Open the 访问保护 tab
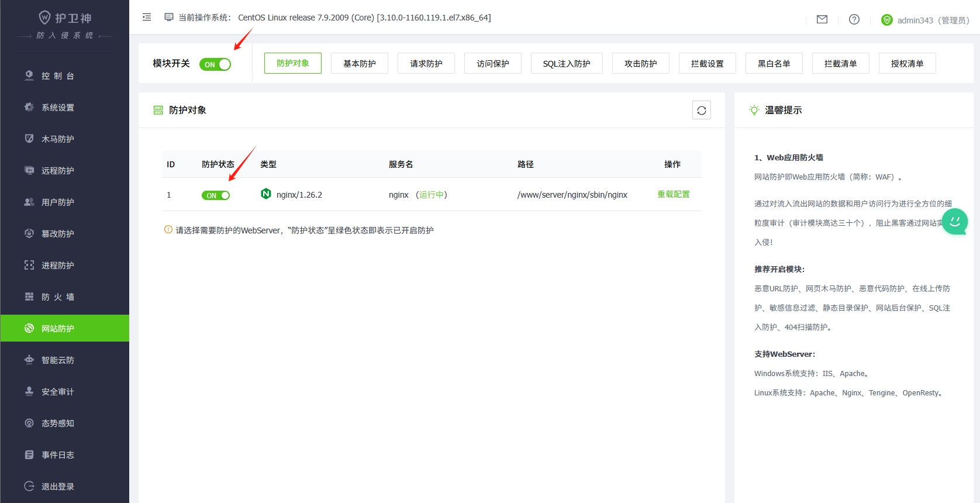Image resolution: width=980 pixels, height=503 pixels. (493, 63)
